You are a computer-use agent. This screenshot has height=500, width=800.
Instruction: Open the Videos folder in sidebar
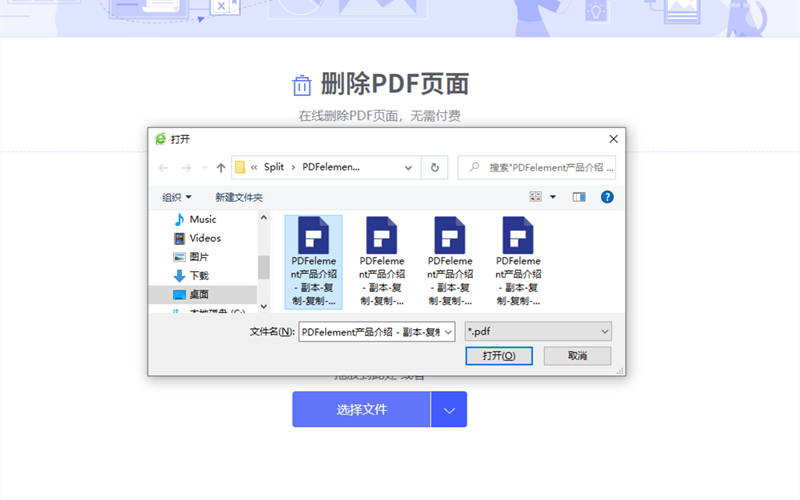pos(205,238)
